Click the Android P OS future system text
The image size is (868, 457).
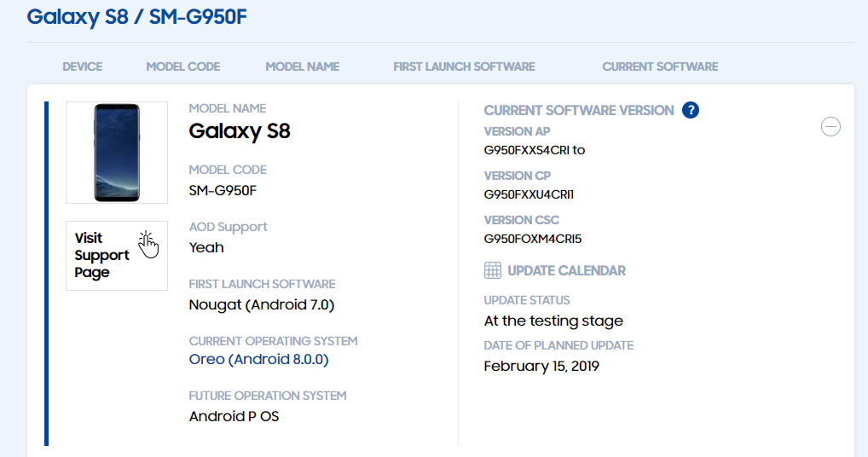pyautogui.click(x=234, y=417)
